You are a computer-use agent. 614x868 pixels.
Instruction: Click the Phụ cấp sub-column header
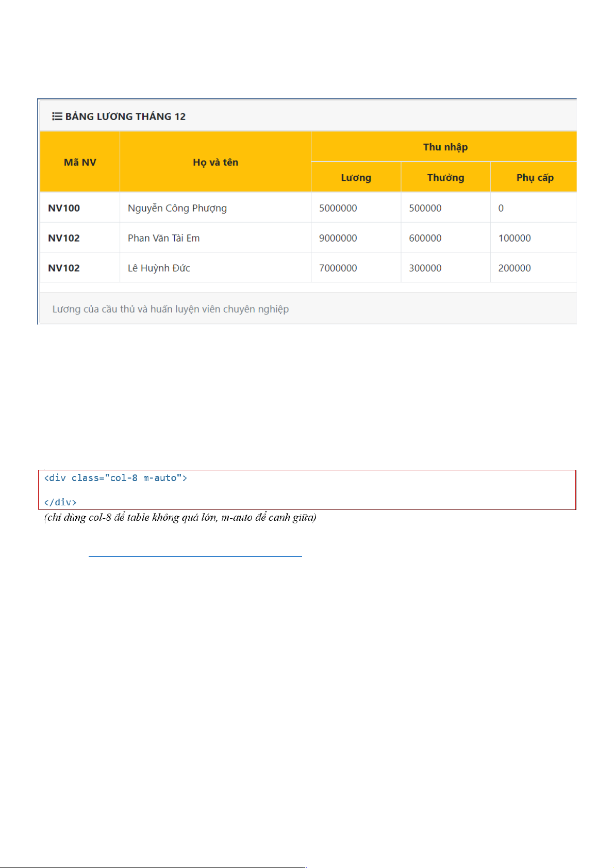pyautogui.click(x=535, y=178)
